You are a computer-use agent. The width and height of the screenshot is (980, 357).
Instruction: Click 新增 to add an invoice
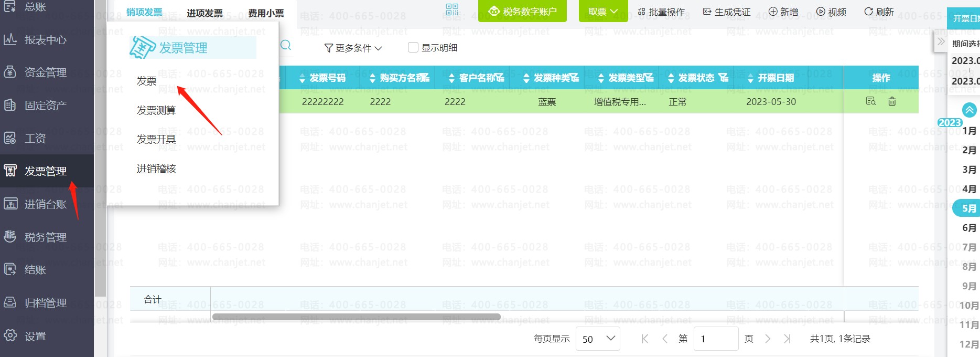coord(783,12)
